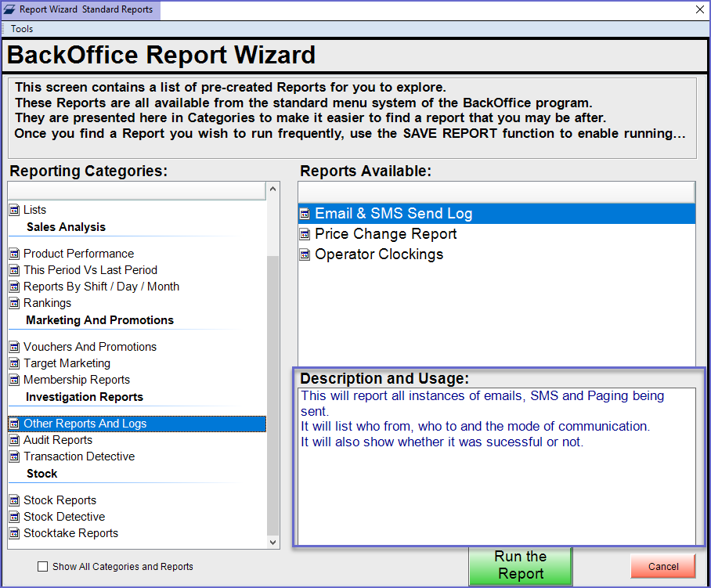Enable Show All Categories and Reports

pos(43,567)
